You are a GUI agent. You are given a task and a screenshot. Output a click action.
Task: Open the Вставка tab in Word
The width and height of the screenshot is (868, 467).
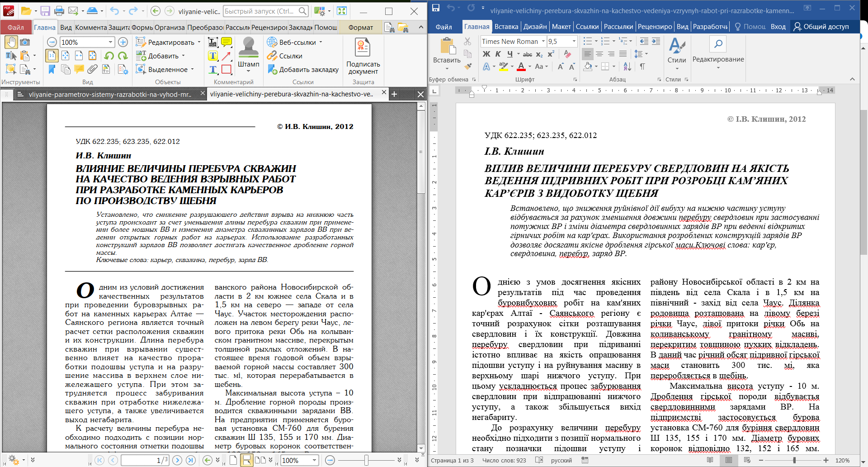pos(506,27)
